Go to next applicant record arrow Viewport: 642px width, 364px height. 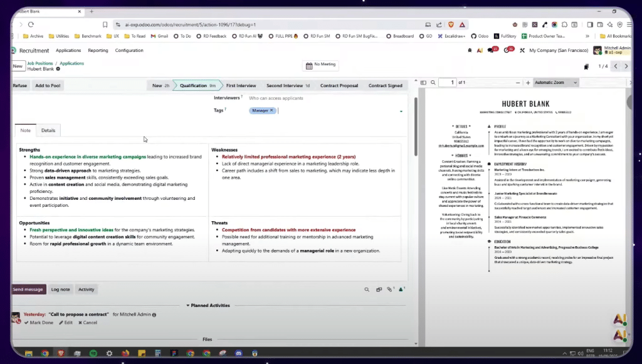click(x=628, y=66)
